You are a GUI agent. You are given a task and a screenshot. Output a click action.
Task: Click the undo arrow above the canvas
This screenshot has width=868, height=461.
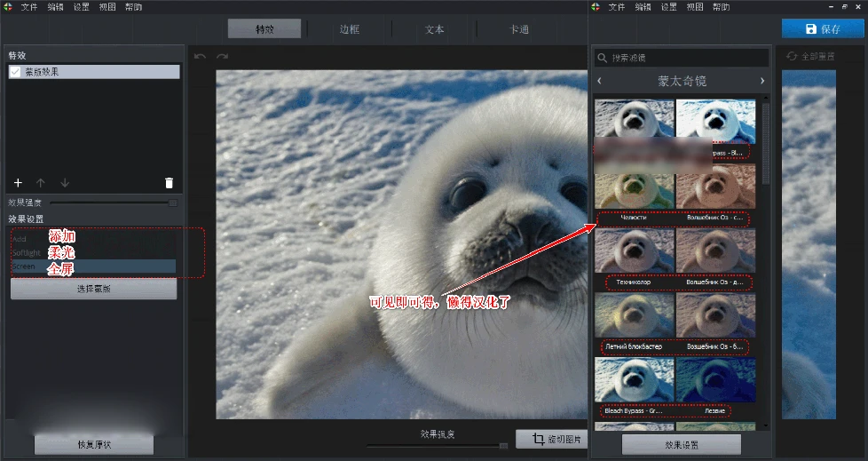pyautogui.click(x=201, y=57)
